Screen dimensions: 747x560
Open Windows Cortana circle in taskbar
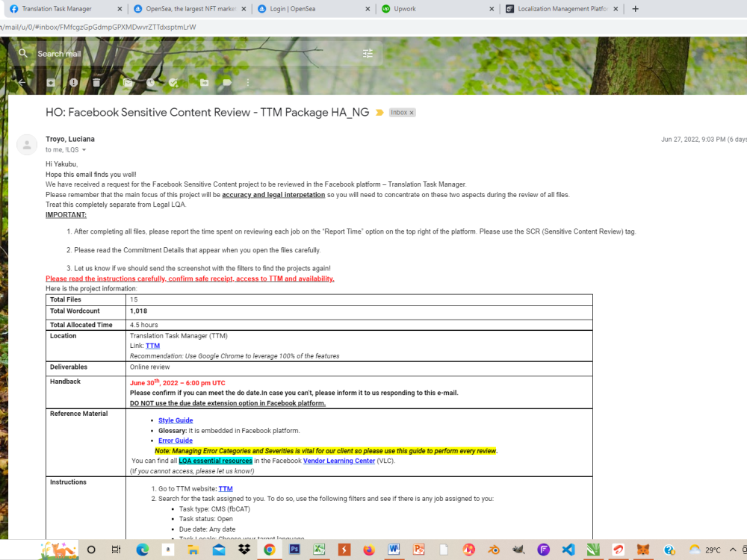tap(91, 550)
